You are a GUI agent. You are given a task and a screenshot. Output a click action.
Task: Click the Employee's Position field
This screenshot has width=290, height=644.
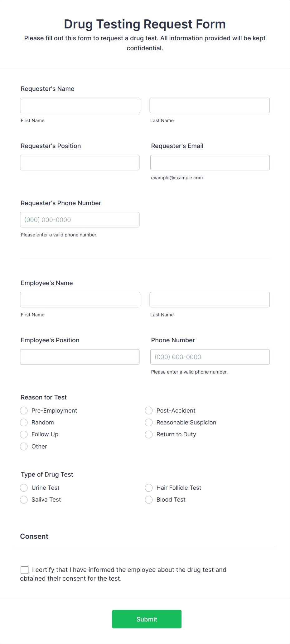click(x=80, y=357)
